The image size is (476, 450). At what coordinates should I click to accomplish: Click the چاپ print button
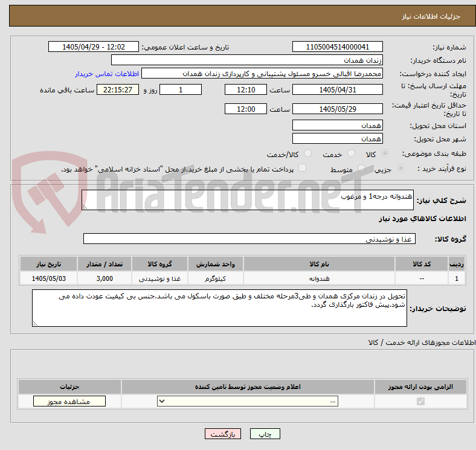pyautogui.click(x=265, y=434)
